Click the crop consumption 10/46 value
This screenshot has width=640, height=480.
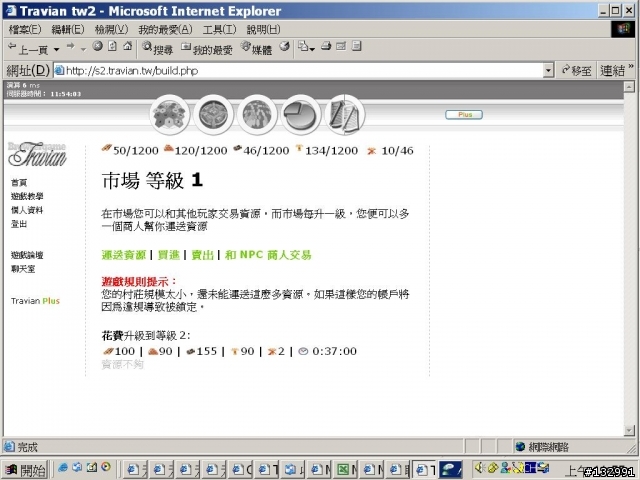tap(397, 151)
